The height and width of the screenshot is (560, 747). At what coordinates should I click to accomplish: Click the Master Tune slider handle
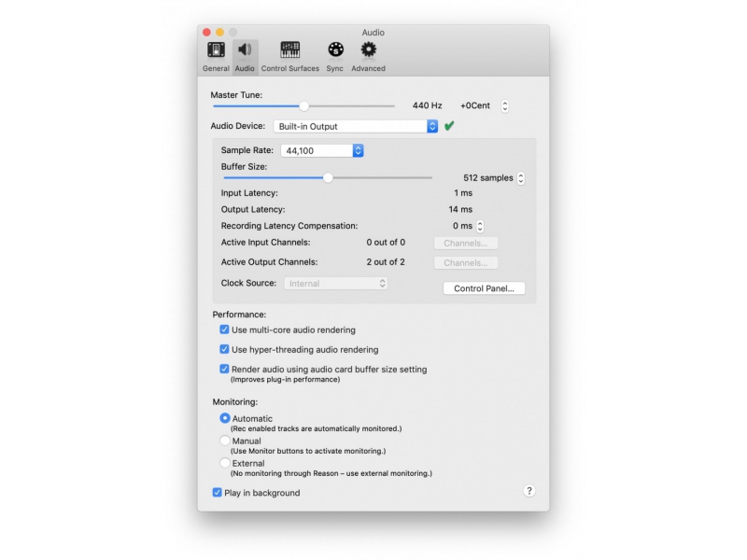click(x=303, y=105)
